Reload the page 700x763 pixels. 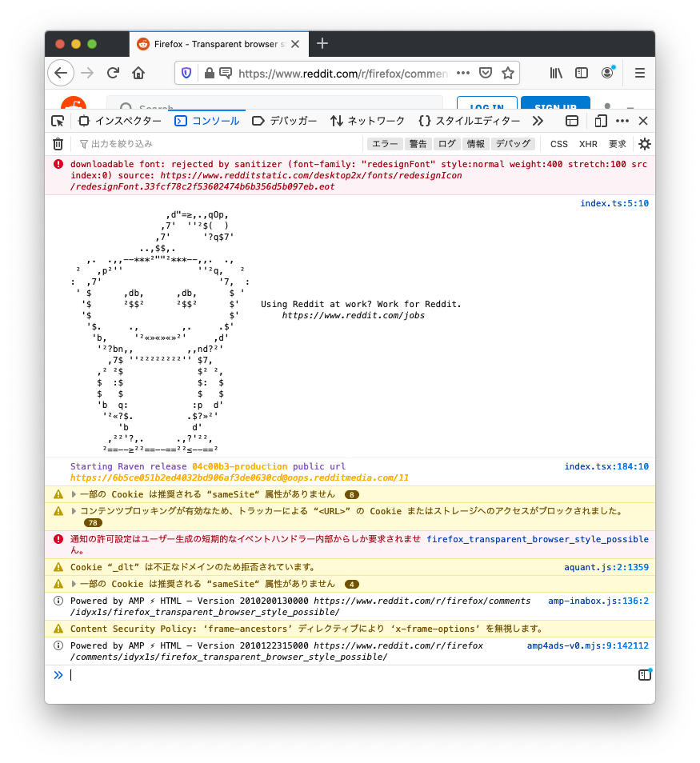click(113, 73)
